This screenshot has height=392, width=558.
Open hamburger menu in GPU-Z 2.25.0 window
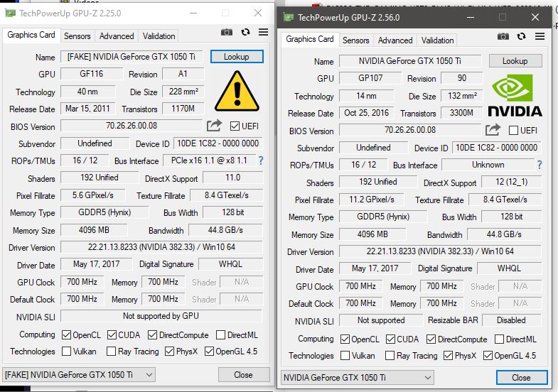[x=263, y=33]
